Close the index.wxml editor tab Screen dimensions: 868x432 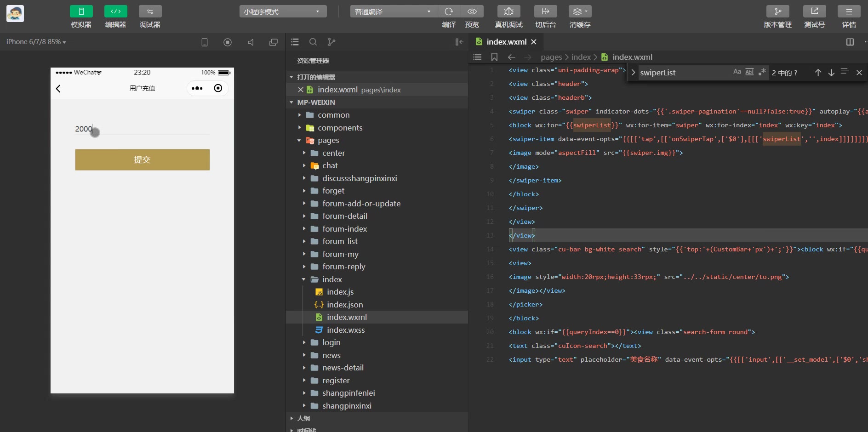534,42
